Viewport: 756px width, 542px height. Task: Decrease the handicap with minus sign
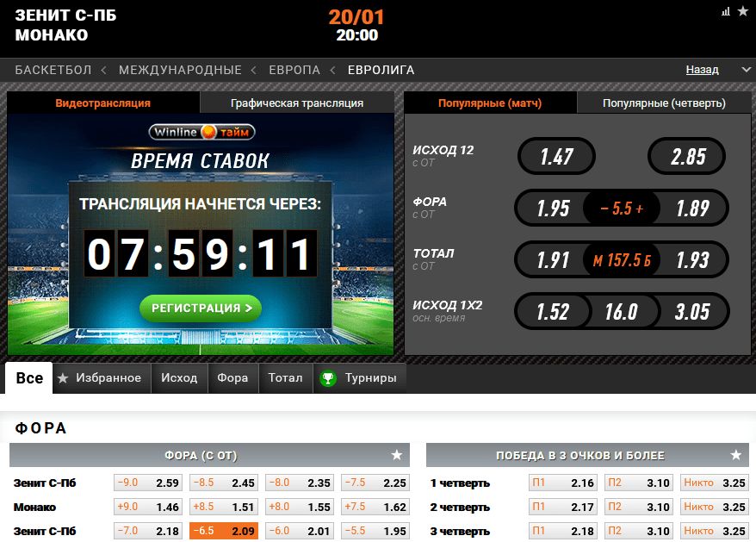[x=604, y=209]
